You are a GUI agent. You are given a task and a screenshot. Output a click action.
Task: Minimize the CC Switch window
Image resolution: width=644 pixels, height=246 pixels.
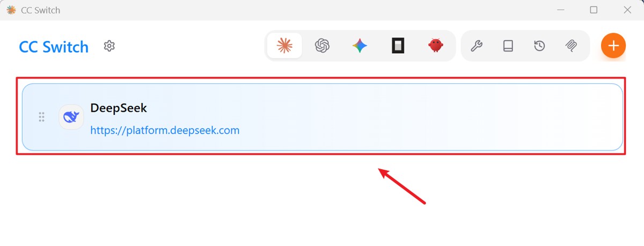(x=560, y=10)
